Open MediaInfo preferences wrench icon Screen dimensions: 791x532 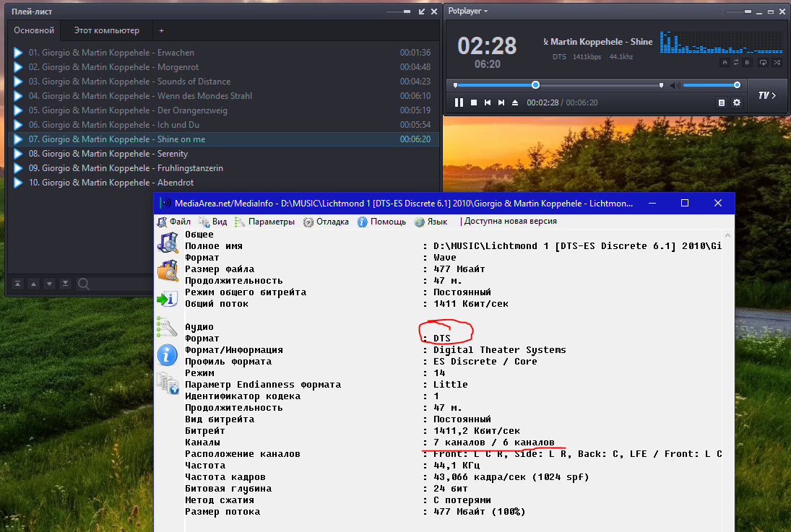click(168, 327)
